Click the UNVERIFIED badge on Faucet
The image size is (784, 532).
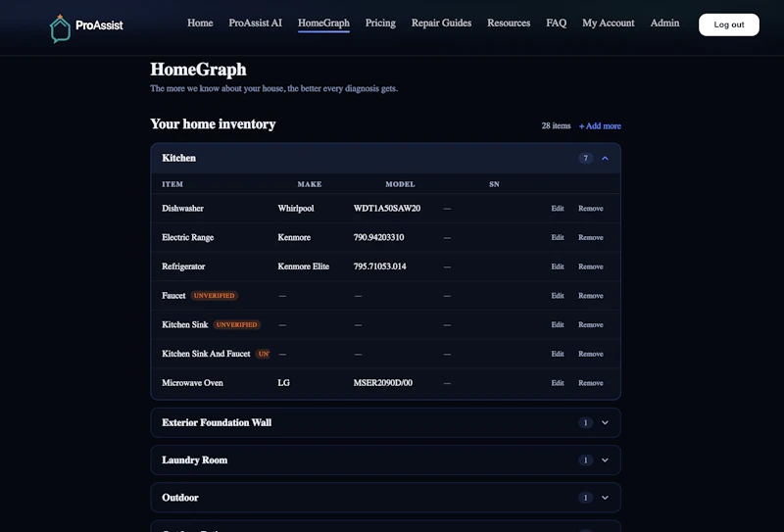[214, 296]
